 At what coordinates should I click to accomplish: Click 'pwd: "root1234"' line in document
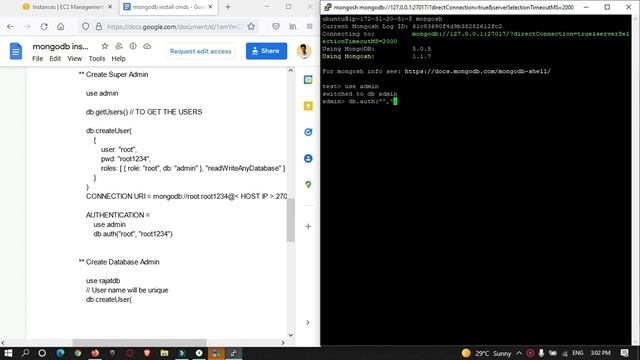pos(126,159)
